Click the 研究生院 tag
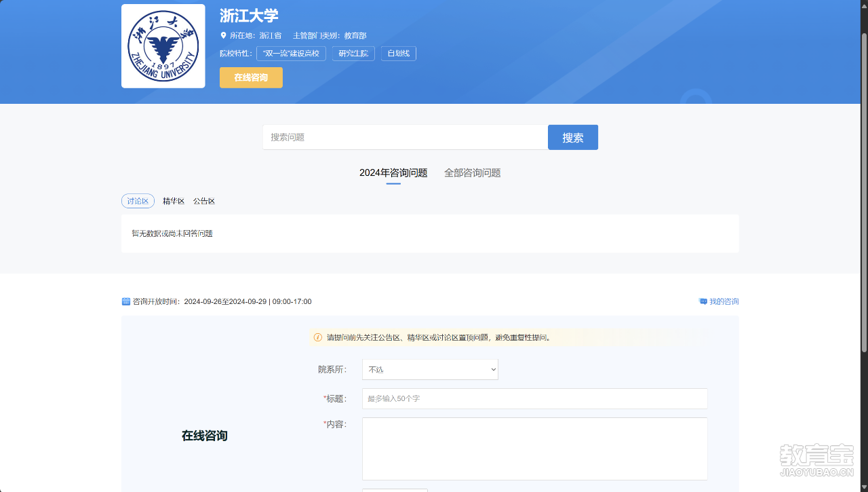The width and height of the screenshot is (868, 492). pyautogui.click(x=353, y=54)
